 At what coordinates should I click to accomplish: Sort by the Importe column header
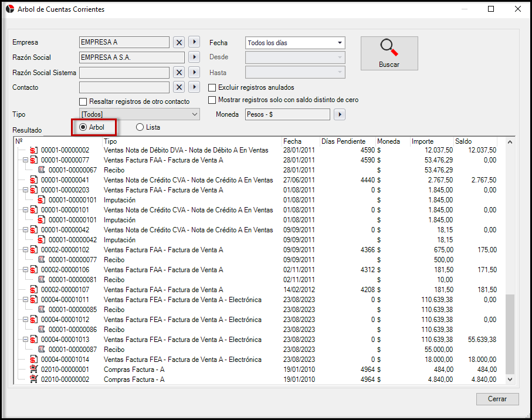coord(432,141)
